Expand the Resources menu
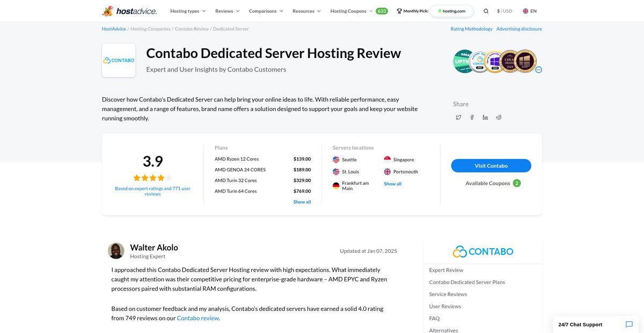The height and width of the screenshot is (333, 644). (x=306, y=11)
